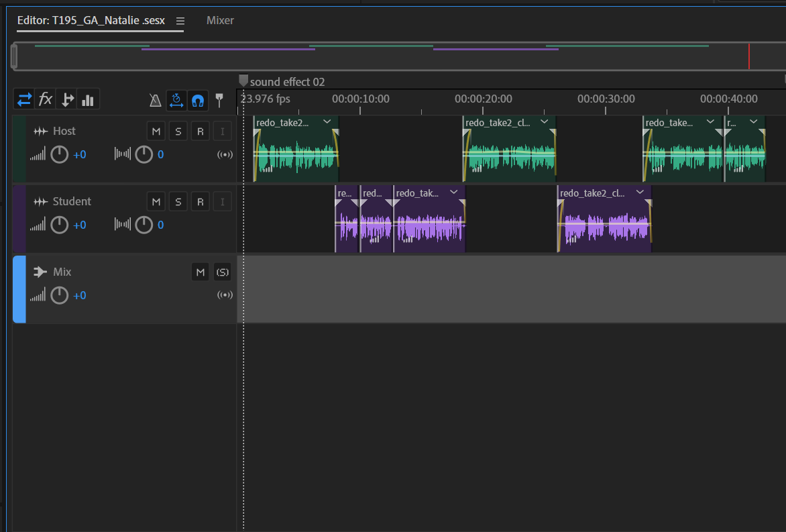This screenshot has height=532, width=786.
Task: Click the Inputs/Outputs view icon
Action: click(x=24, y=100)
